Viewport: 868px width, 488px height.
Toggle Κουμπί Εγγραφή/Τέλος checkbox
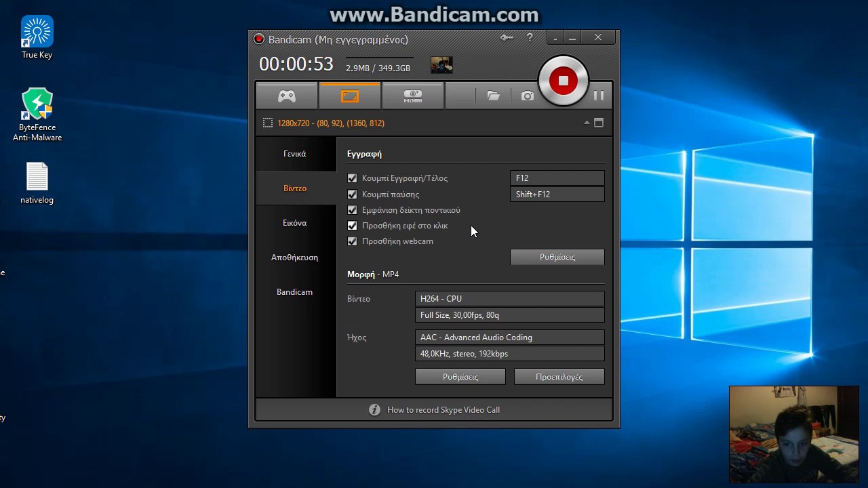point(352,178)
